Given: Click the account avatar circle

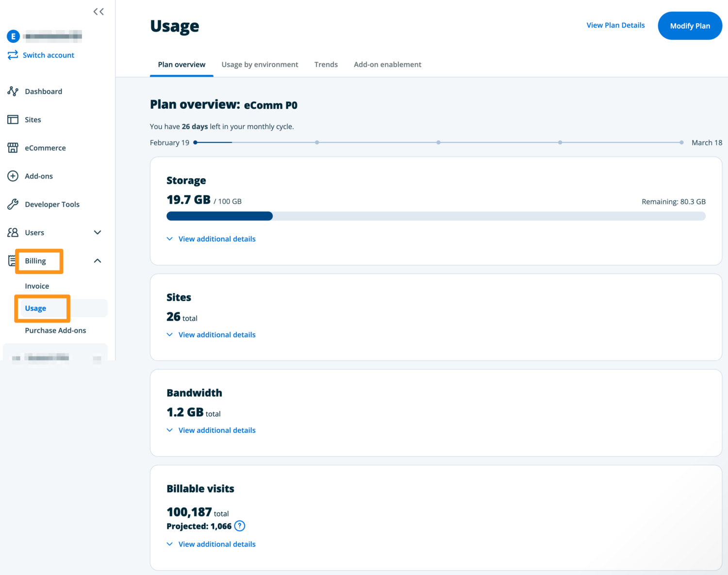Looking at the screenshot, I should pyautogui.click(x=13, y=36).
